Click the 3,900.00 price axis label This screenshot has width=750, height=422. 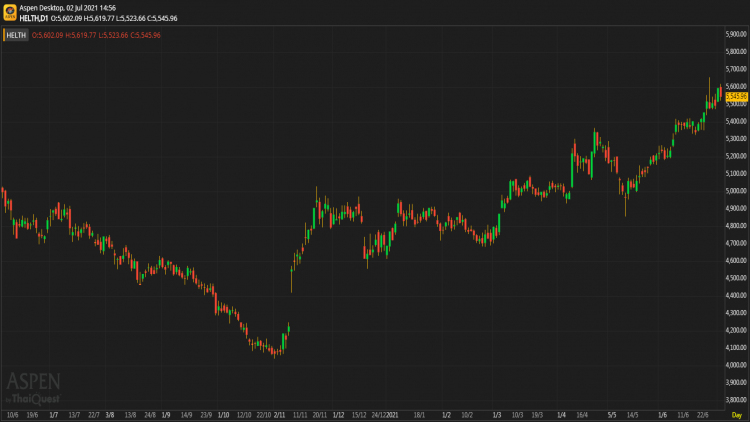tap(736, 382)
